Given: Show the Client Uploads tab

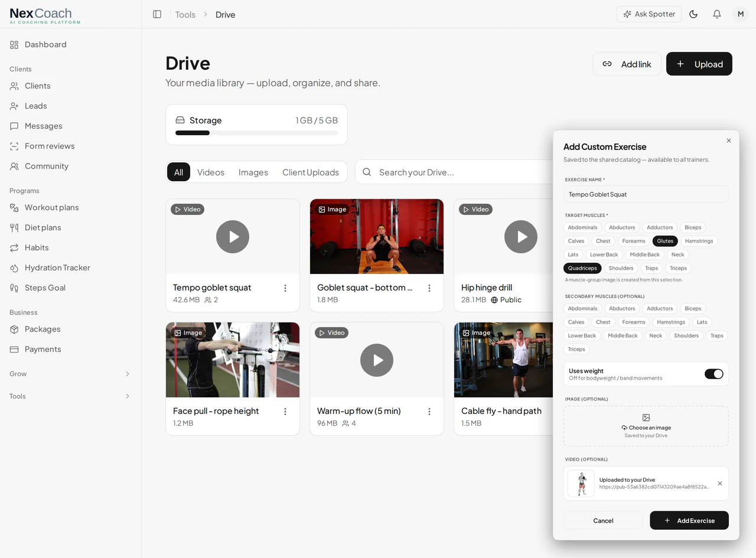Looking at the screenshot, I should [311, 172].
